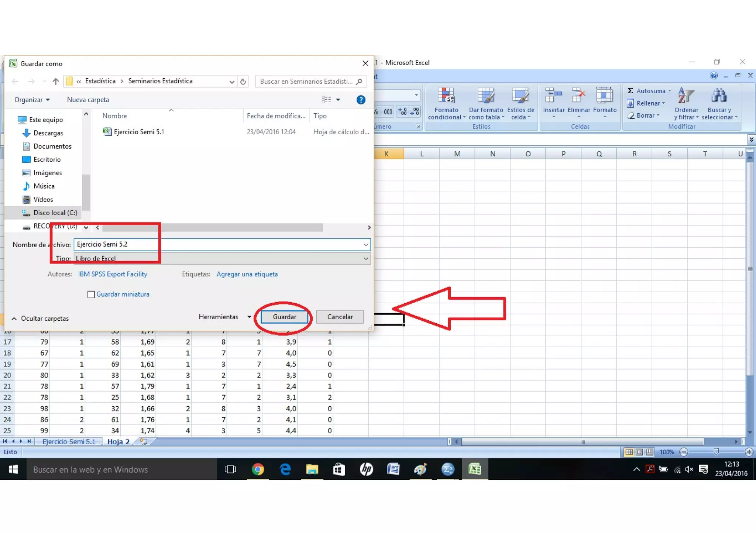Viewport: 756px width, 534px height.
Task: Collapse folders with Ocultar carpetas
Action: [x=40, y=318]
